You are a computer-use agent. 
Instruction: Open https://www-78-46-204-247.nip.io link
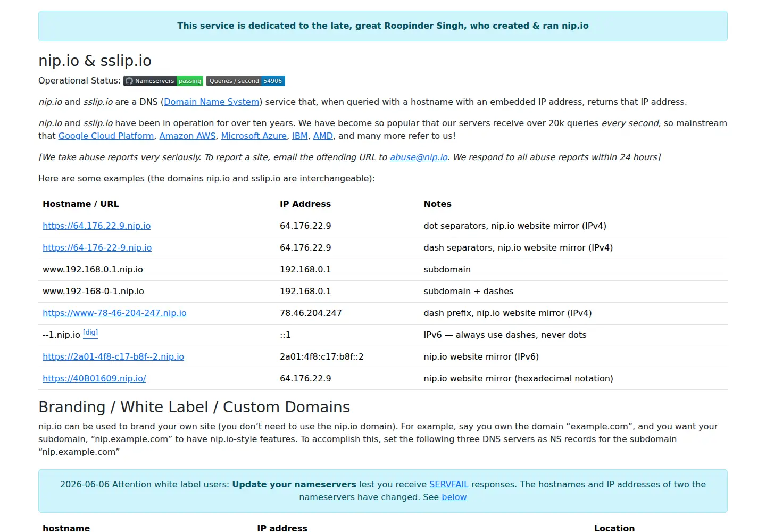tap(114, 313)
